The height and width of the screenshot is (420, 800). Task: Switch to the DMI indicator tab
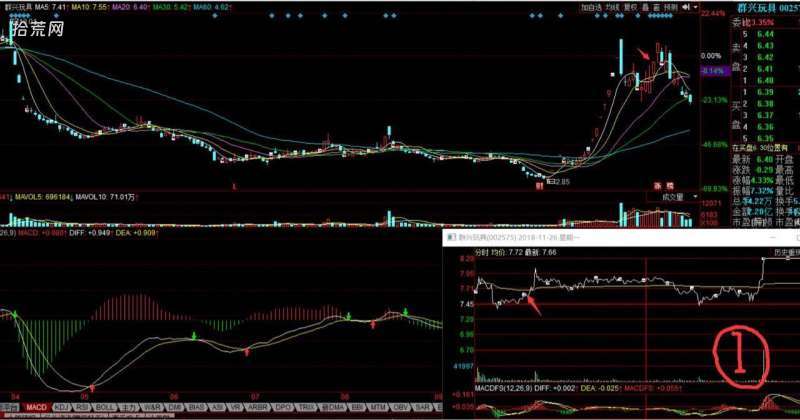click(176, 407)
